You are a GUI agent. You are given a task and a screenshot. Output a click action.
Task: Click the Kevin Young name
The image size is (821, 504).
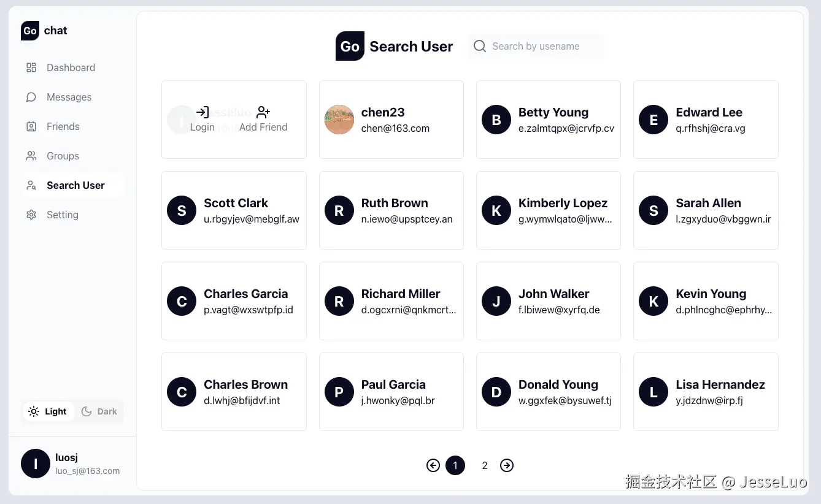pos(711,294)
